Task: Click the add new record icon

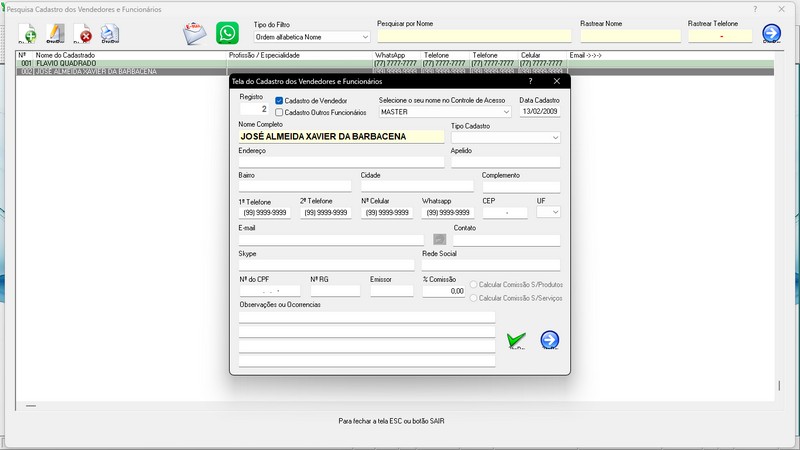Action: point(28,34)
